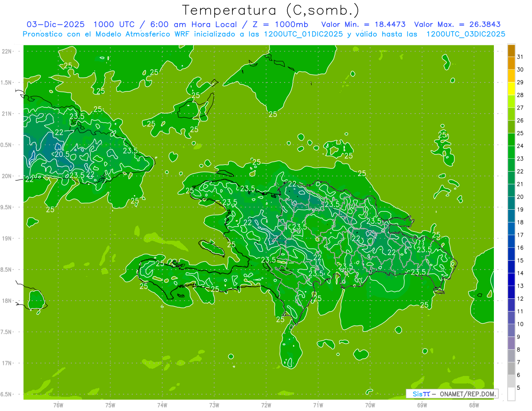The width and height of the screenshot is (532, 411).
Task: Select 'Valor Min. = 18.4473' text
Action: click(364, 24)
